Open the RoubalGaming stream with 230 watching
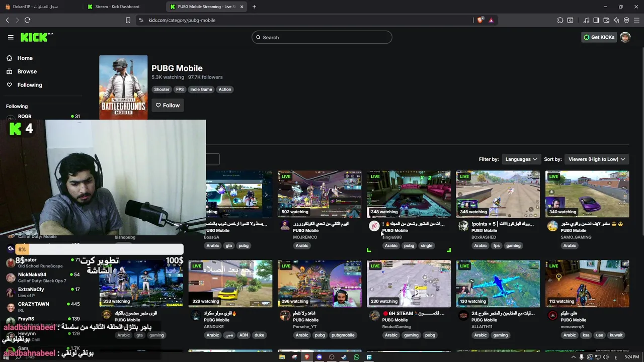Image resolution: width=644 pixels, height=362 pixels. click(x=409, y=284)
